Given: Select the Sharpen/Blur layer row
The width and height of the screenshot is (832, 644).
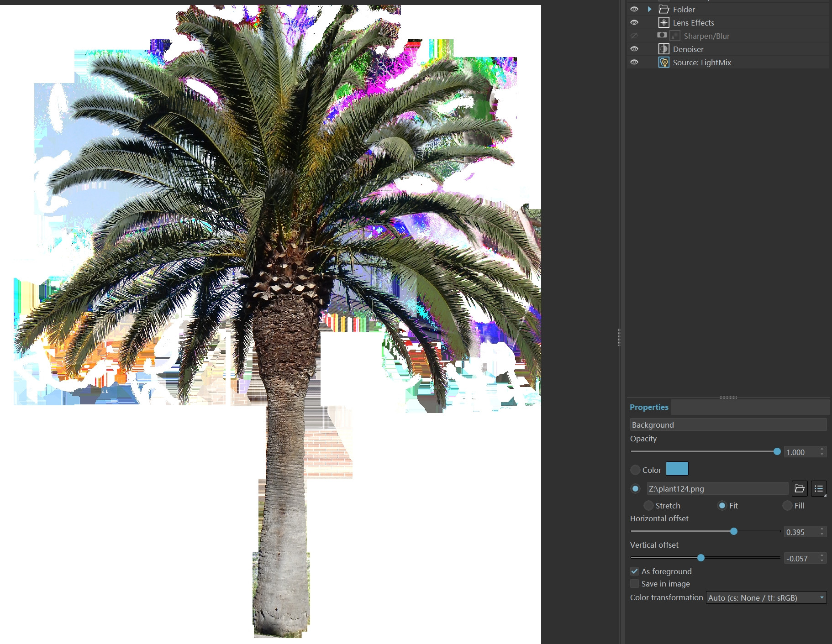Looking at the screenshot, I should click(728, 36).
